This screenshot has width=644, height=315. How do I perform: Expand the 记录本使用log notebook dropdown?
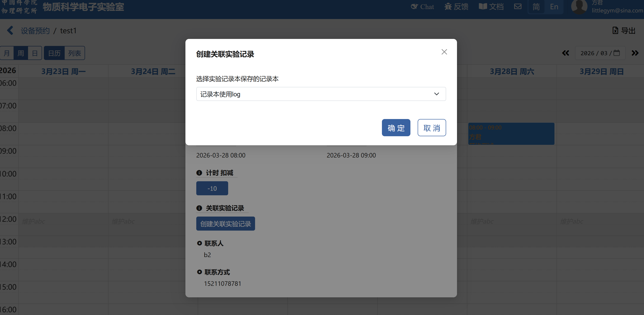click(x=321, y=94)
